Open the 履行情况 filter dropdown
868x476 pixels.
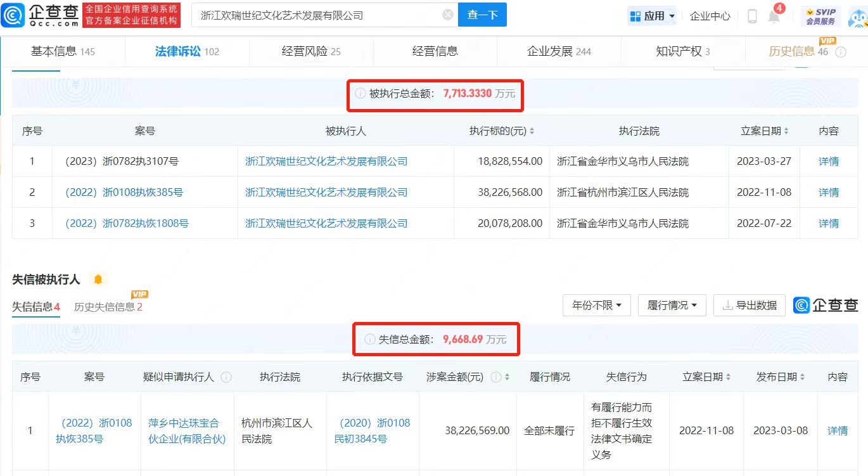[x=672, y=305]
